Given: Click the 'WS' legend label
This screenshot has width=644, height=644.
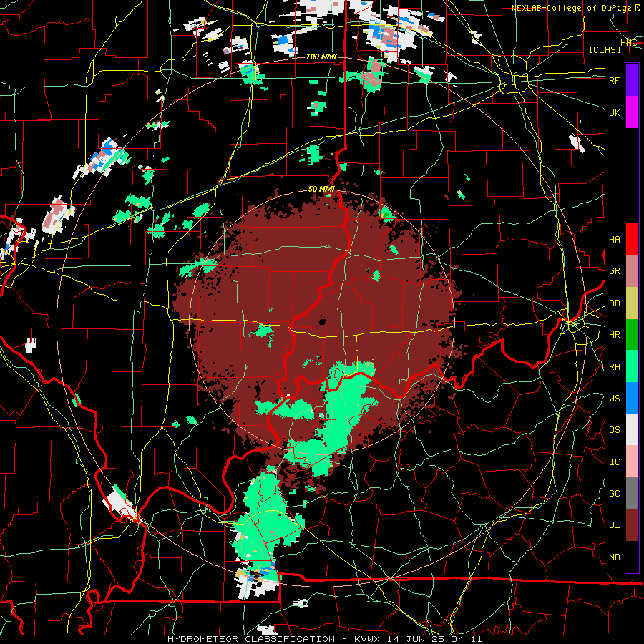Looking at the screenshot, I should (614, 398).
